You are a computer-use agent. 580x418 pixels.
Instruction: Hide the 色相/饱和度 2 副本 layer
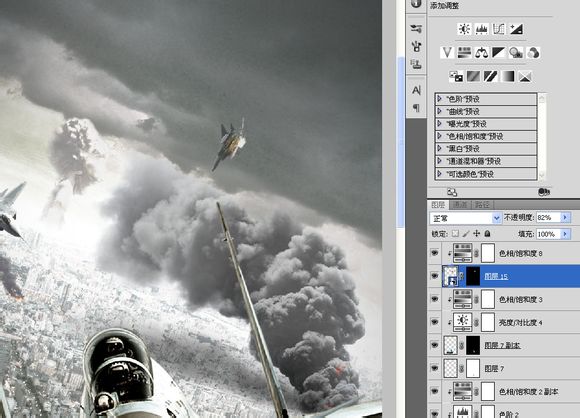(435, 391)
